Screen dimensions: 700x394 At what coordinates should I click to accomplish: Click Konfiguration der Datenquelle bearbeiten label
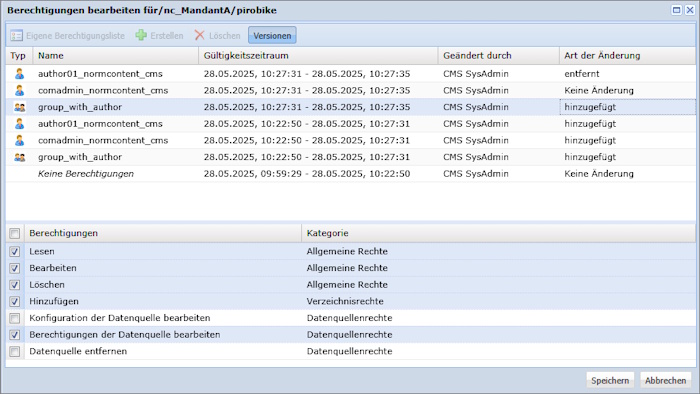(120, 318)
